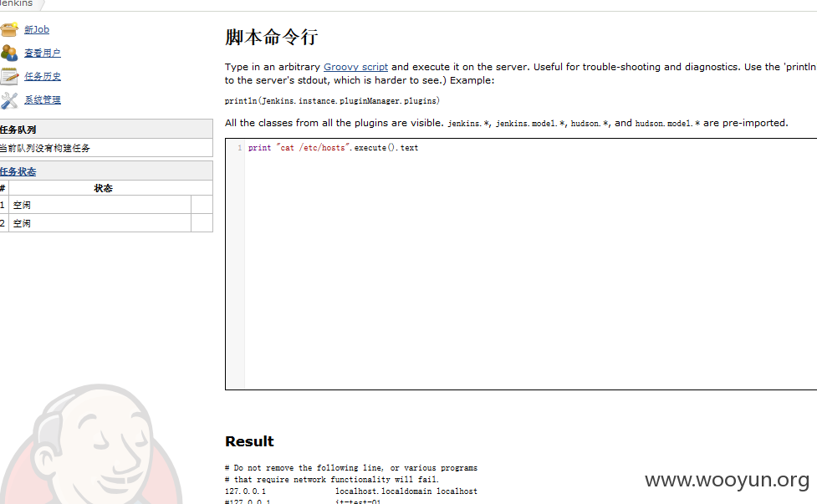Image resolution: width=817 pixels, height=504 pixels.
Task: Click the 任务历史 notepad icon
Action: (9, 76)
